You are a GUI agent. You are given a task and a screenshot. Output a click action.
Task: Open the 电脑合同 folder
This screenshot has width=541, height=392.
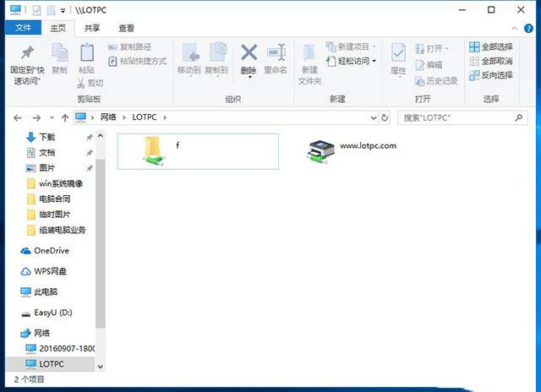click(49, 199)
